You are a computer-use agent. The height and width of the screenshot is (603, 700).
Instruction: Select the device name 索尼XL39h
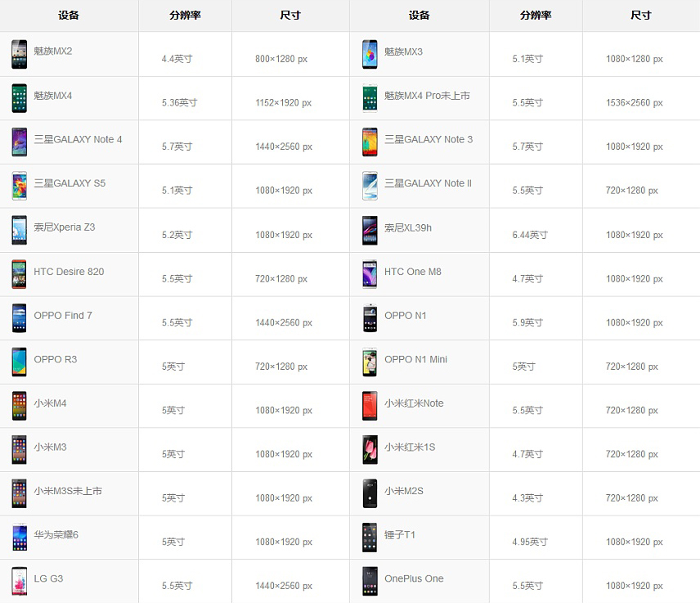408,227
